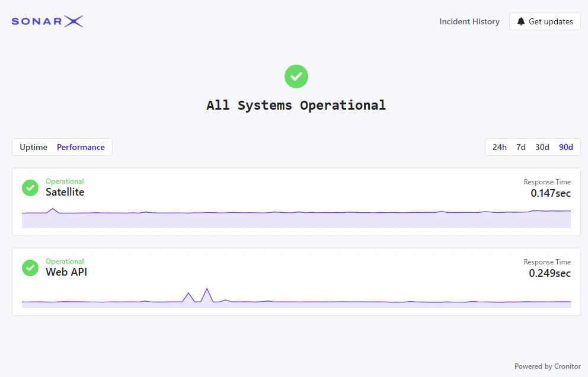Click the SonarX logo
Screen dimensions: 588x377
(x=47, y=21)
